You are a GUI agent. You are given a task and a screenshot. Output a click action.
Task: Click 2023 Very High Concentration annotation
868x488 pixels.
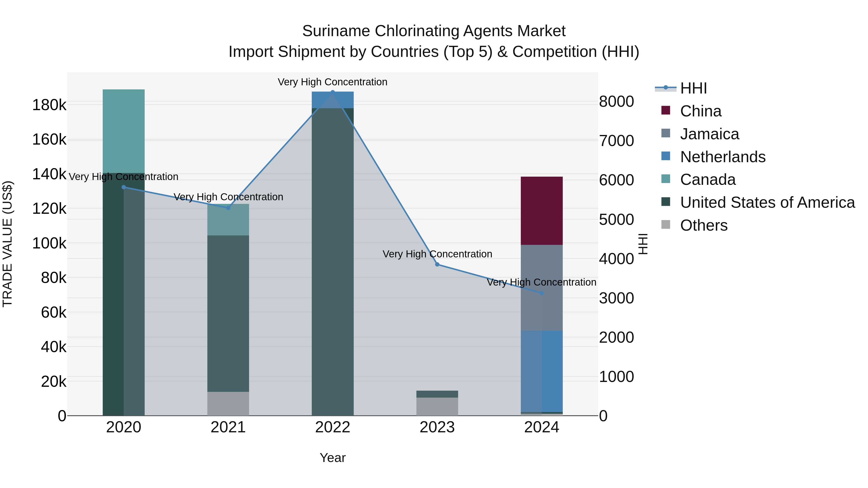[437, 254]
